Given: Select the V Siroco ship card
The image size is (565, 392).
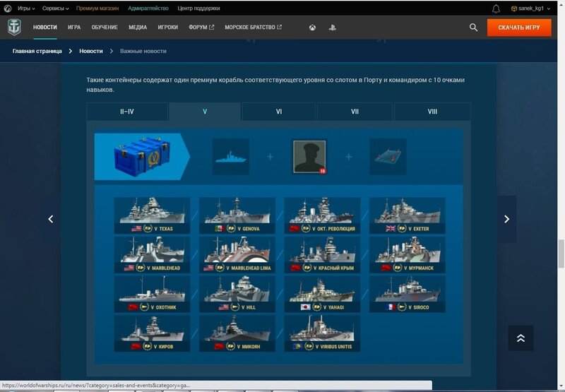Looking at the screenshot, I should click(408, 294).
